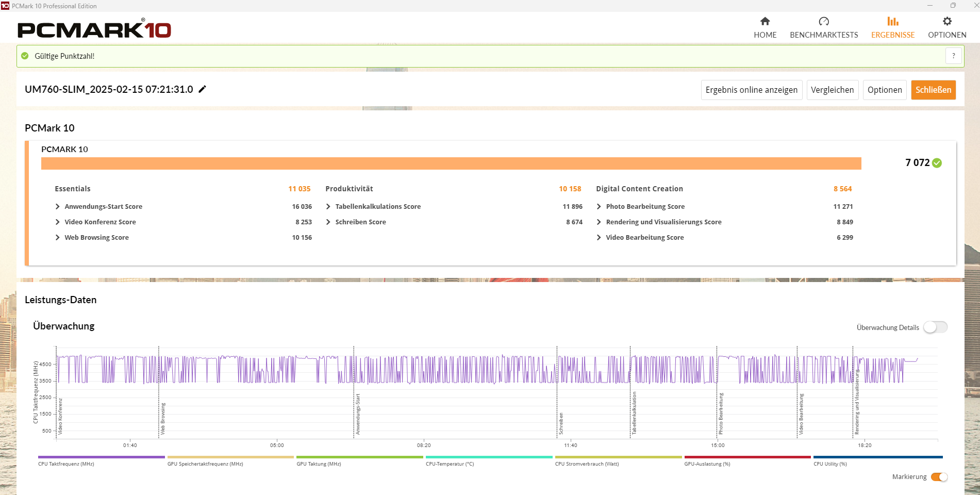This screenshot has width=980, height=495.
Task: Edit result name with pencil icon
Action: click(203, 89)
